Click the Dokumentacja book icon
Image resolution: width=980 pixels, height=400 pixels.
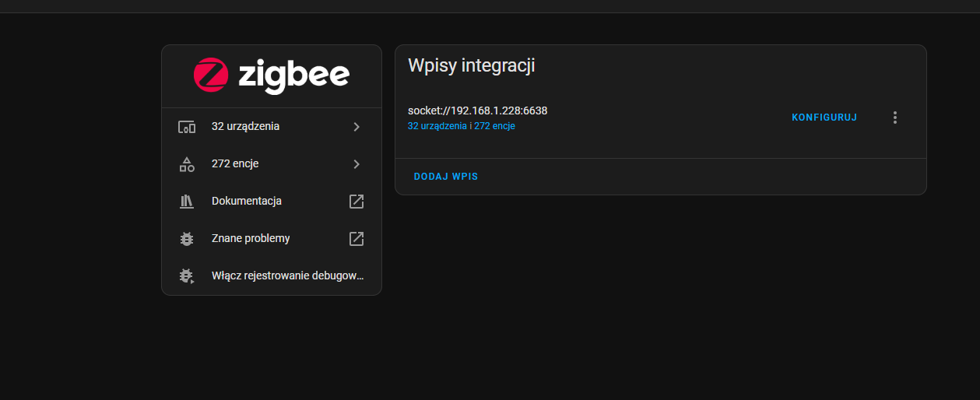(186, 202)
